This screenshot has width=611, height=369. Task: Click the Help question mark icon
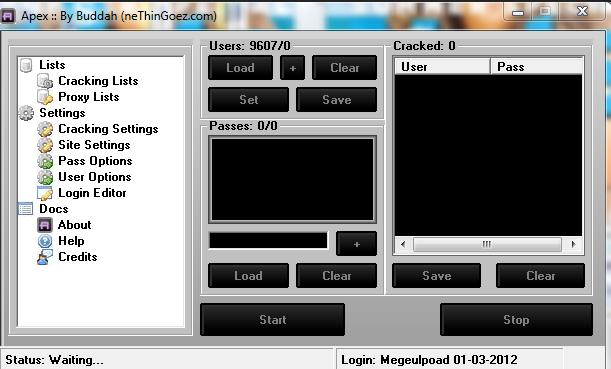pyautogui.click(x=45, y=241)
